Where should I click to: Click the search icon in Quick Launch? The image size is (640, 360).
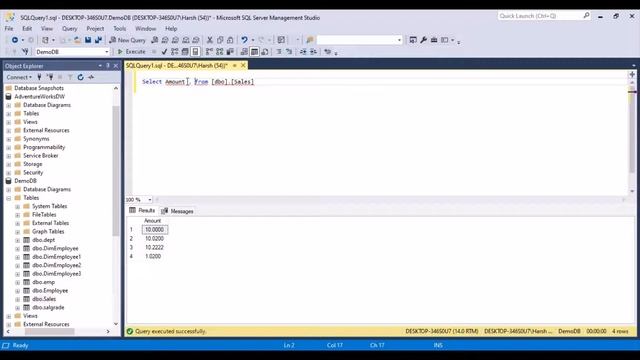click(586, 16)
